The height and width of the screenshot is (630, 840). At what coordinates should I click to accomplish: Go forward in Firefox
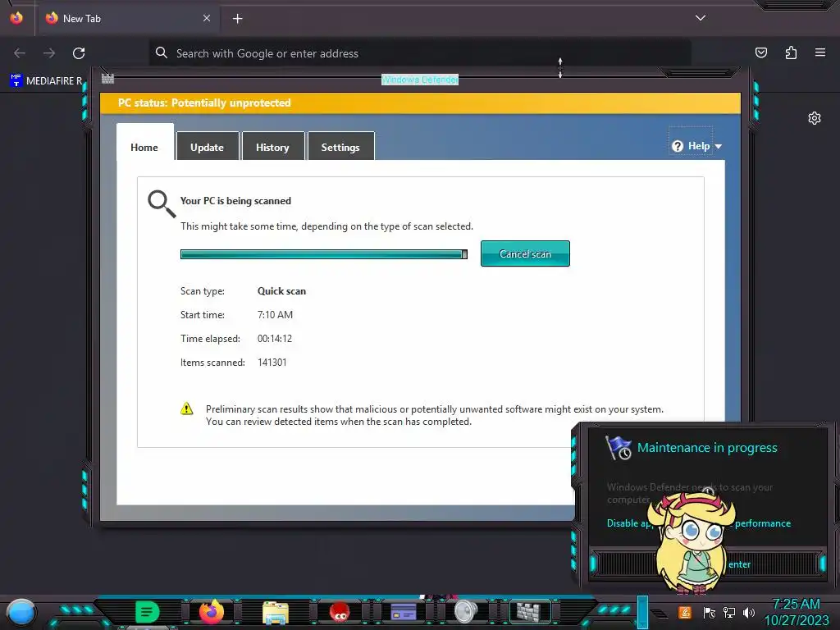click(x=49, y=53)
